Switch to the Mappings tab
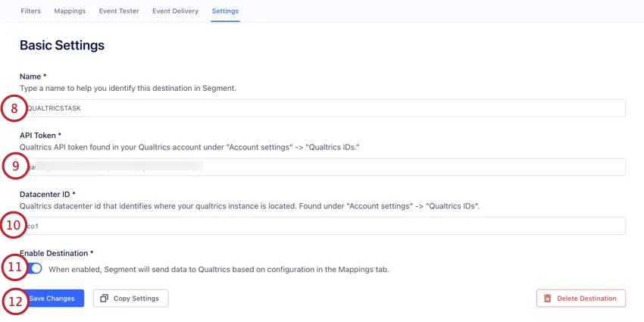The image size is (644, 322). tap(70, 11)
